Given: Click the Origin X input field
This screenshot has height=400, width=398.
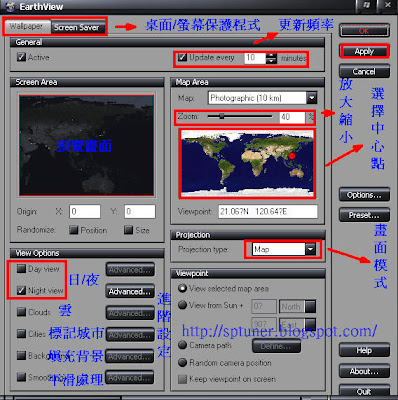Looking at the screenshot, I should point(85,211).
